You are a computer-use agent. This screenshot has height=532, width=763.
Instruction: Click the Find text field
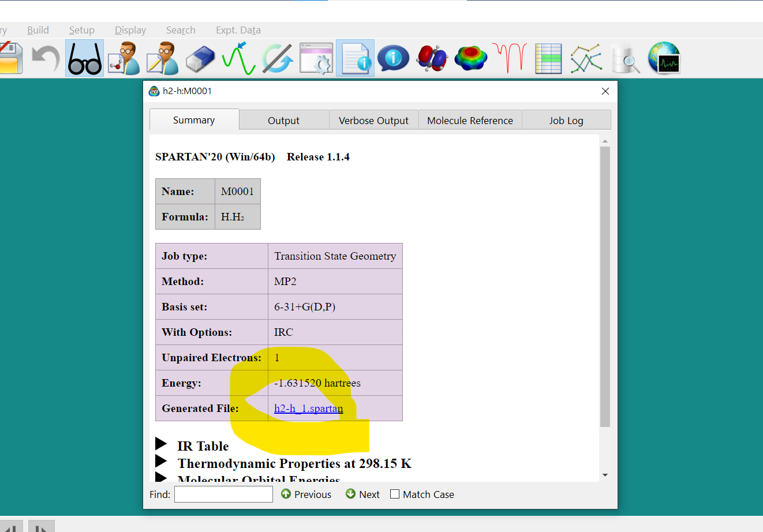pos(223,494)
